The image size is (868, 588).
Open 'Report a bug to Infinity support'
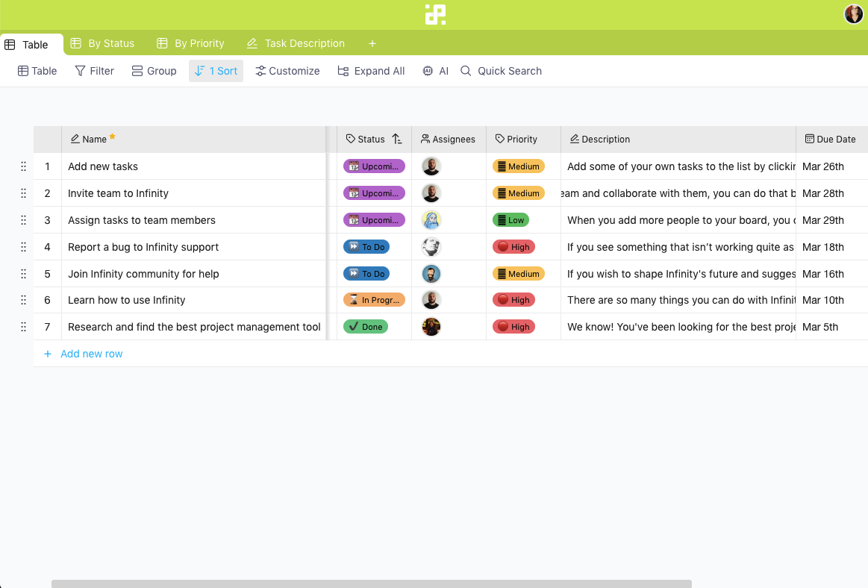pyautogui.click(x=143, y=247)
